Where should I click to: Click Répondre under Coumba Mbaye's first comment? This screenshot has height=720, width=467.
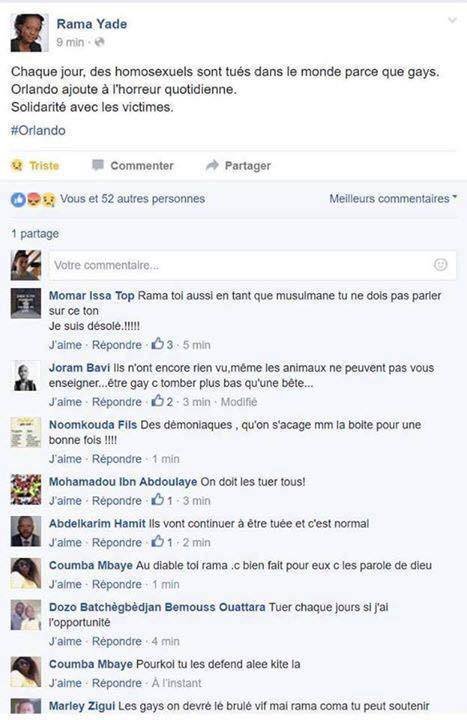click(117, 584)
